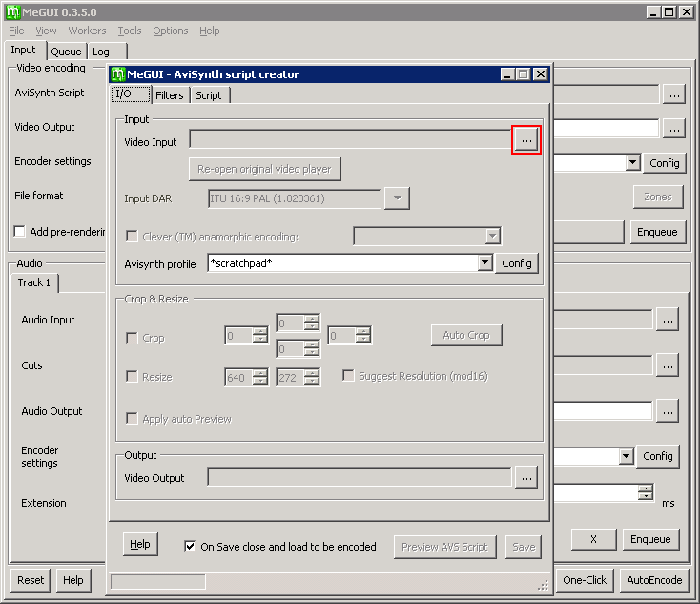Open the browse dialog for Cuts

tap(668, 364)
